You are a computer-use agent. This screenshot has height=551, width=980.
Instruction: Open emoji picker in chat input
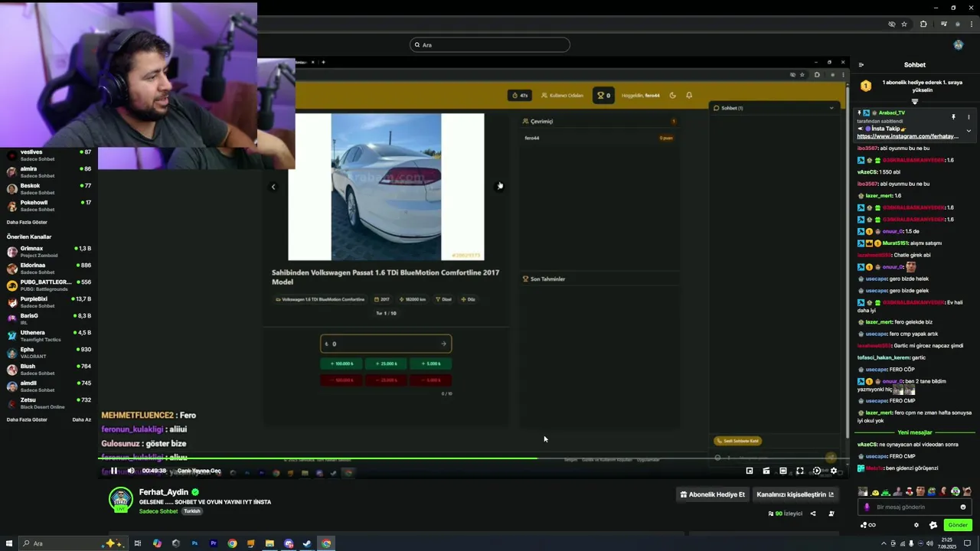963,507
